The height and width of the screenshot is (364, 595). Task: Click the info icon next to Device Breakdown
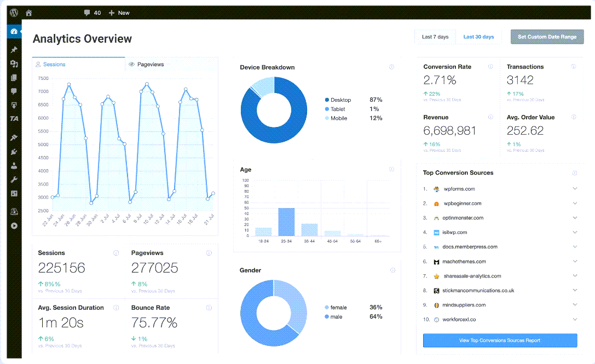coord(391,67)
